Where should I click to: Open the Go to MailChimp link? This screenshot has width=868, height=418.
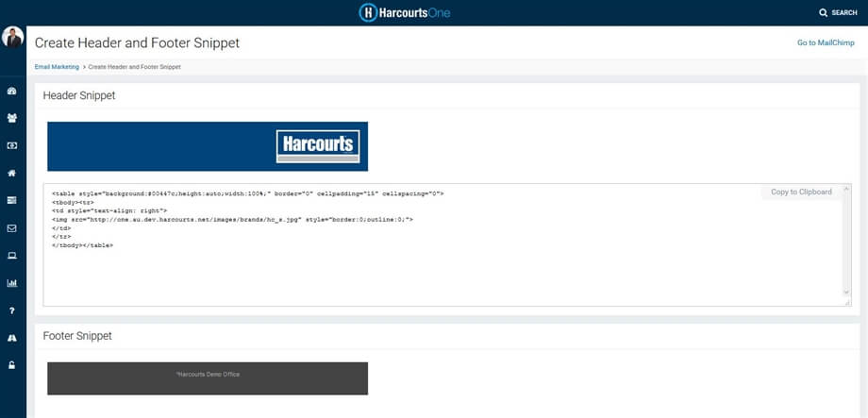click(826, 42)
